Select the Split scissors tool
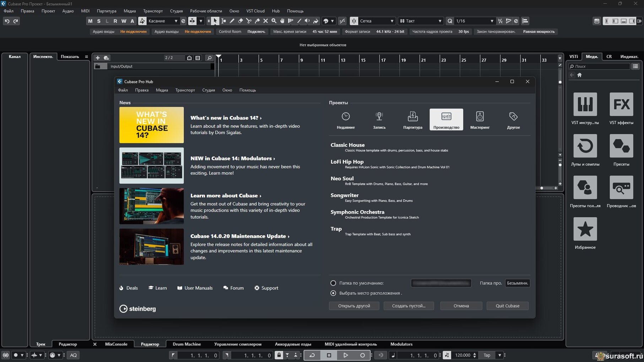The height and width of the screenshot is (362, 644). click(x=249, y=21)
